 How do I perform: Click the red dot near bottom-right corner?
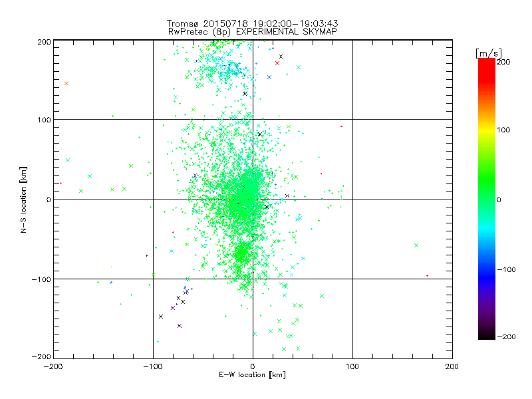click(x=427, y=275)
